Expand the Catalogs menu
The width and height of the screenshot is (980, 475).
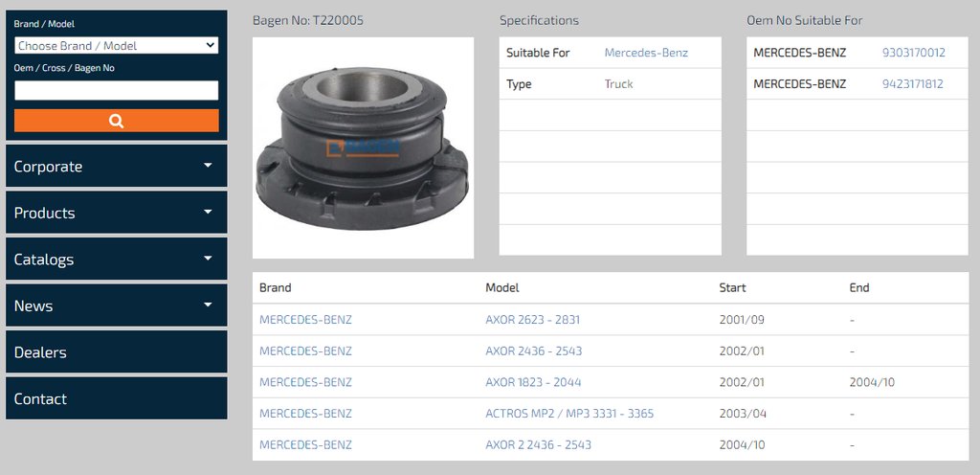[116, 259]
